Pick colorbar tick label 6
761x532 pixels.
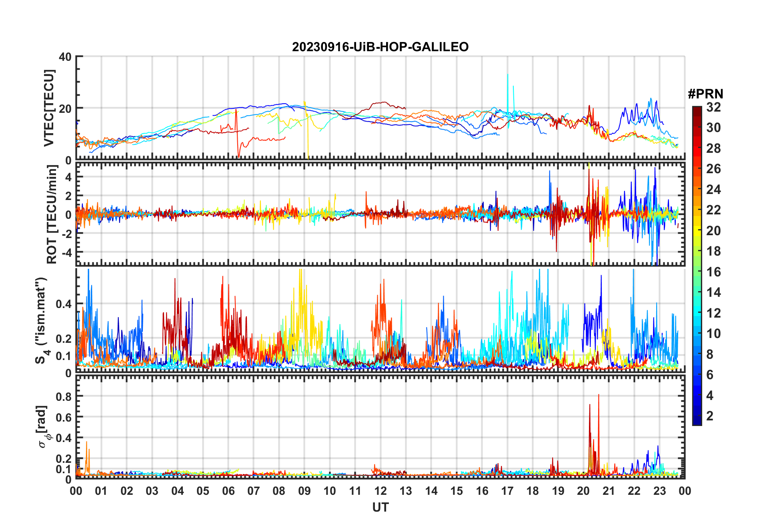pyautogui.click(x=710, y=374)
